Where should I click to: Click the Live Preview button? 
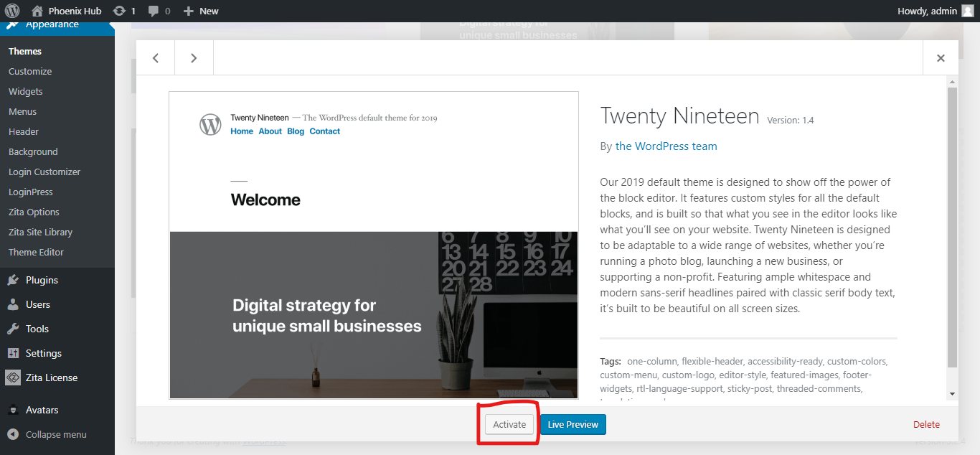pyautogui.click(x=573, y=424)
